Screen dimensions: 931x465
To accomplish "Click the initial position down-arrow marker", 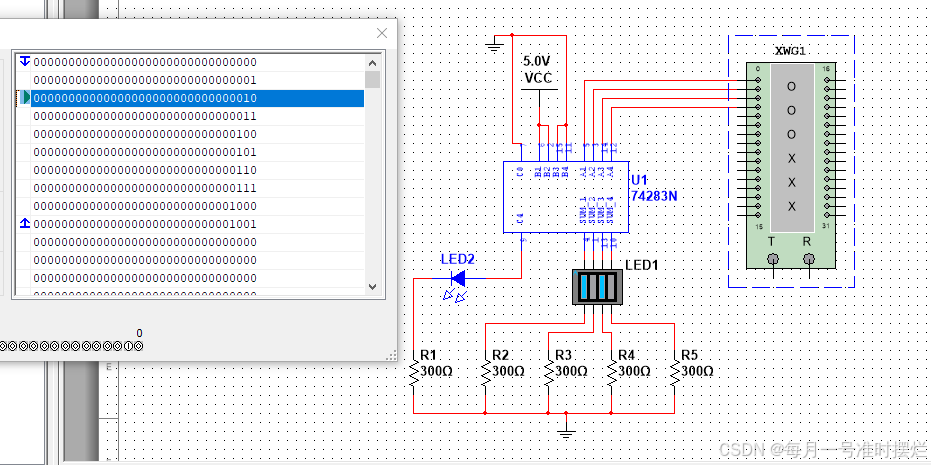I will tap(25, 62).
